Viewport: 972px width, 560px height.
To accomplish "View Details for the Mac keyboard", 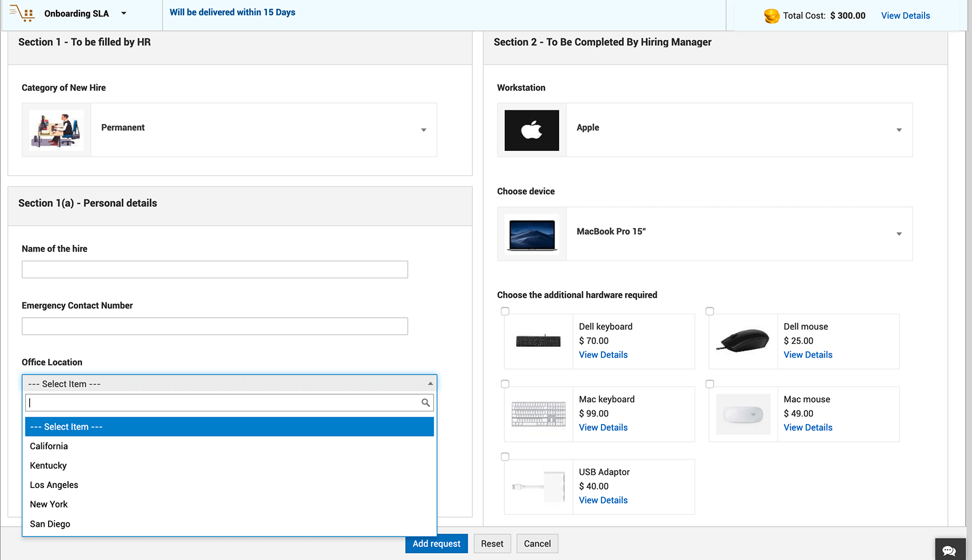I will (603, 427).
